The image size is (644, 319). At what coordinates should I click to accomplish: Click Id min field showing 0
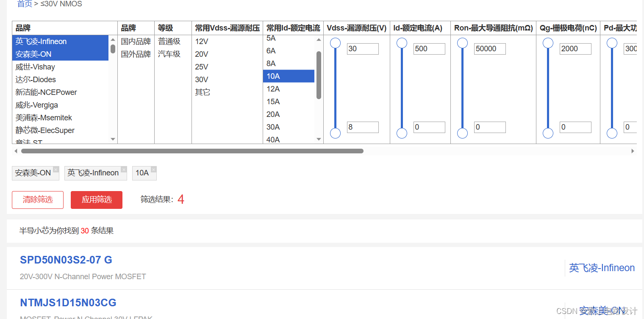[429, 127]
